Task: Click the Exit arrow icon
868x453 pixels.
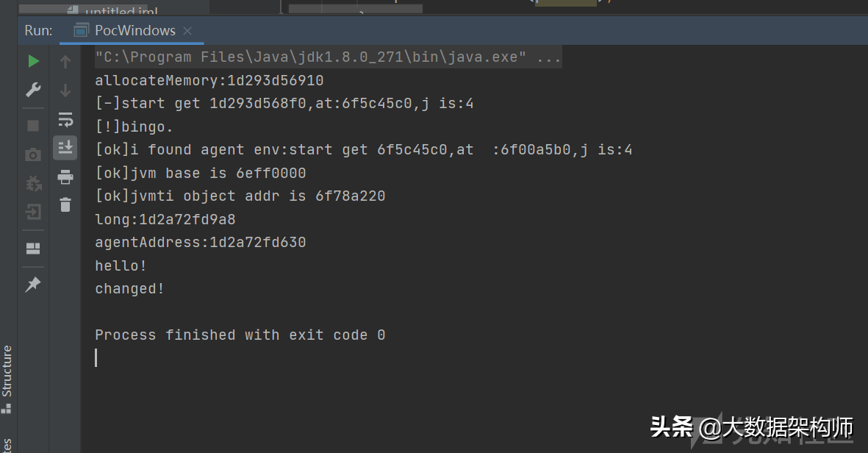Action: [x=33, y=213]
